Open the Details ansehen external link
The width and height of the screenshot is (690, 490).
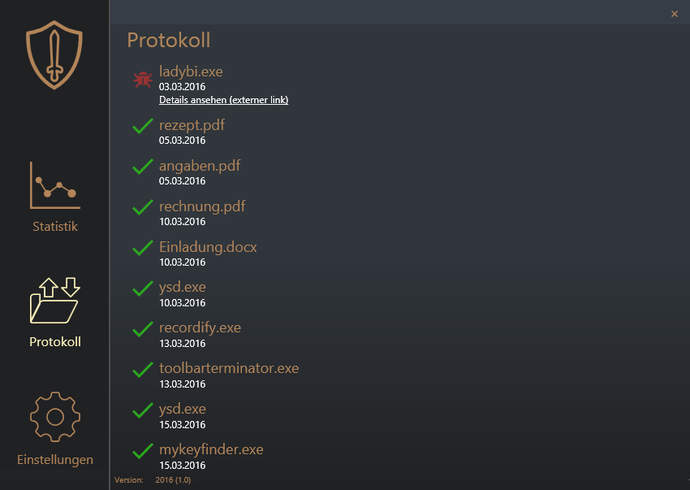[x=223, y=100]
